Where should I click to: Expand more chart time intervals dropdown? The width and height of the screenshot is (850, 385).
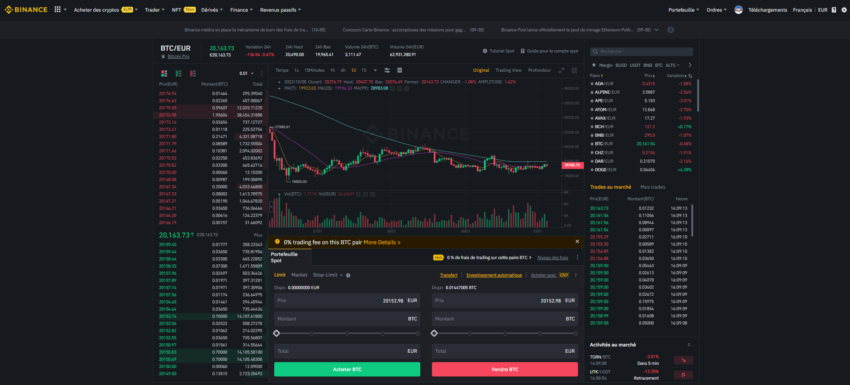(x=375, y=70)
